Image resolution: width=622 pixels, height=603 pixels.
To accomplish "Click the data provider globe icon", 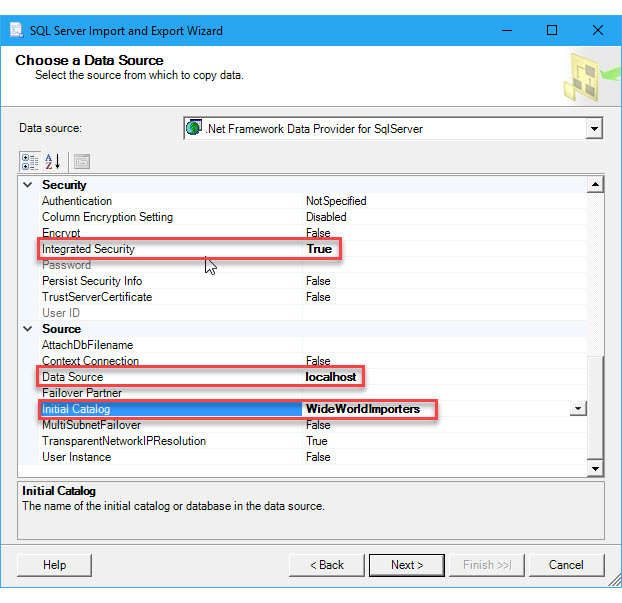I will [195, 128].
